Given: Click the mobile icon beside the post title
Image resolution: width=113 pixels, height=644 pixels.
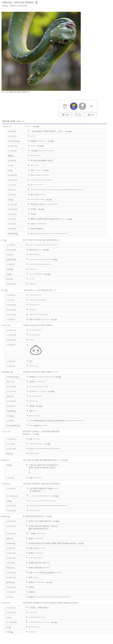Looking at the screenshot, I should pos(36,2).
